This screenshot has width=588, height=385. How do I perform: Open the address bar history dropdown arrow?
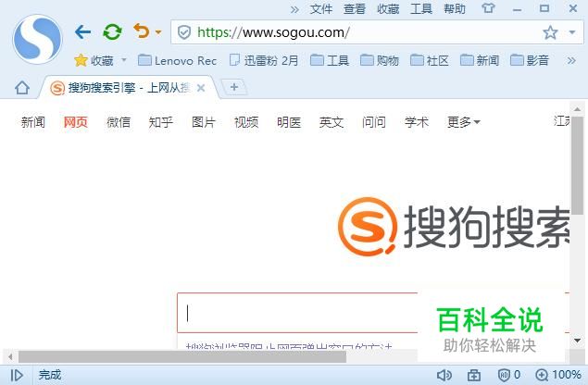click(x=572, y=32)
